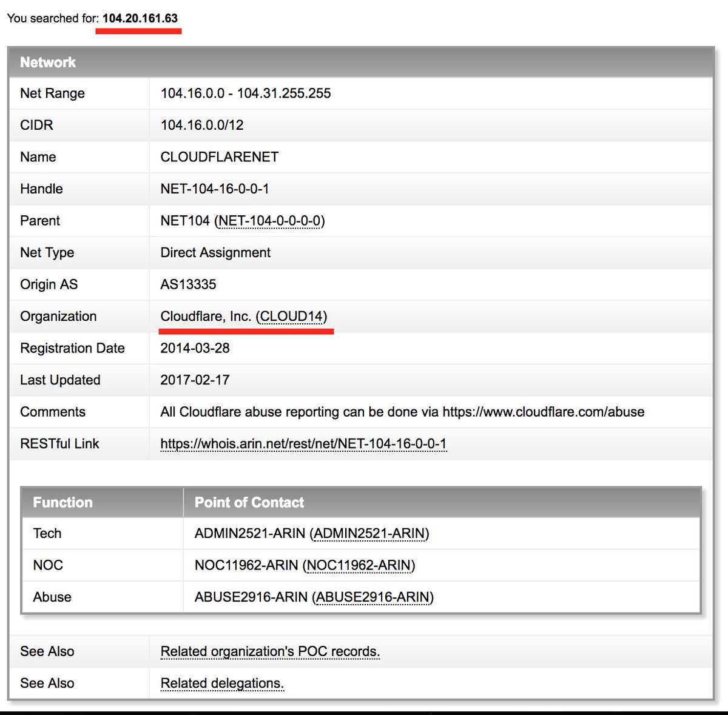The height and width of the screenshot is (715, 728).
Task: Select the handle NET-104-16-0-0-1
Action: pos(215,189)
